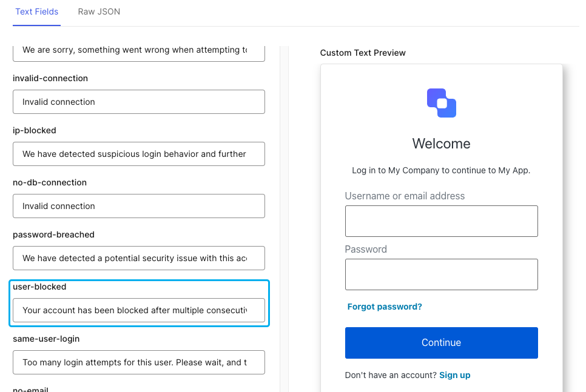Focus the Password box in the preview
Screen dimensions: 586x392
coord(441,274)
